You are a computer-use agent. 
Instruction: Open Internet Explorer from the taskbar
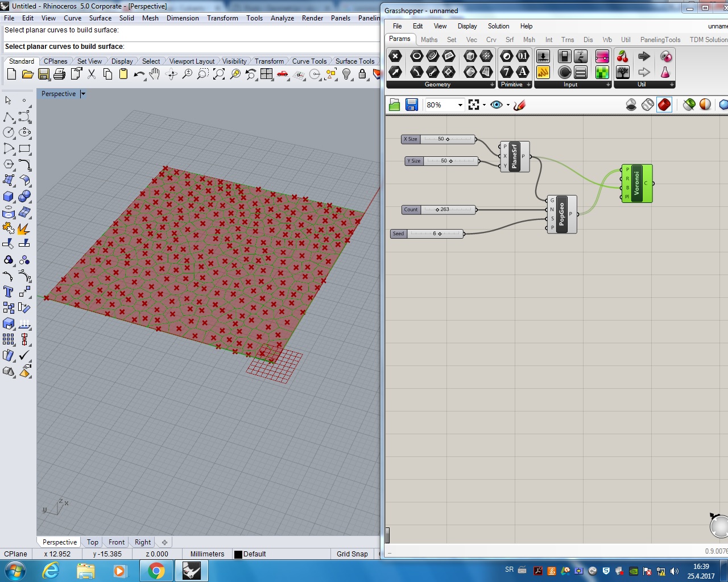tap(51, 571)
